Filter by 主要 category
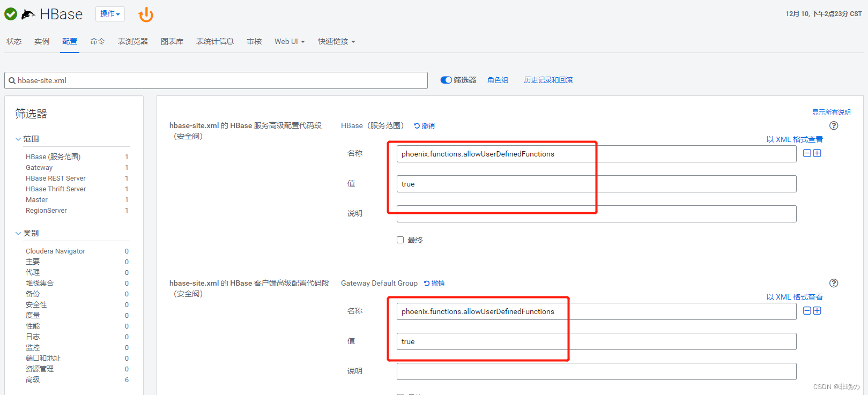The width and height of the screenshot is (868, 395). (33, 262)
